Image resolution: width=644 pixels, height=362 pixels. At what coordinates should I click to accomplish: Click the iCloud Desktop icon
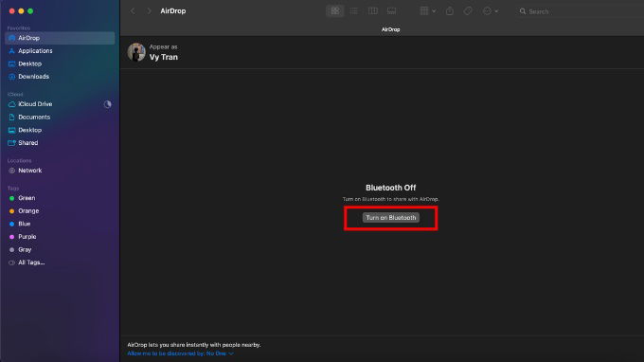click(12, 130)
